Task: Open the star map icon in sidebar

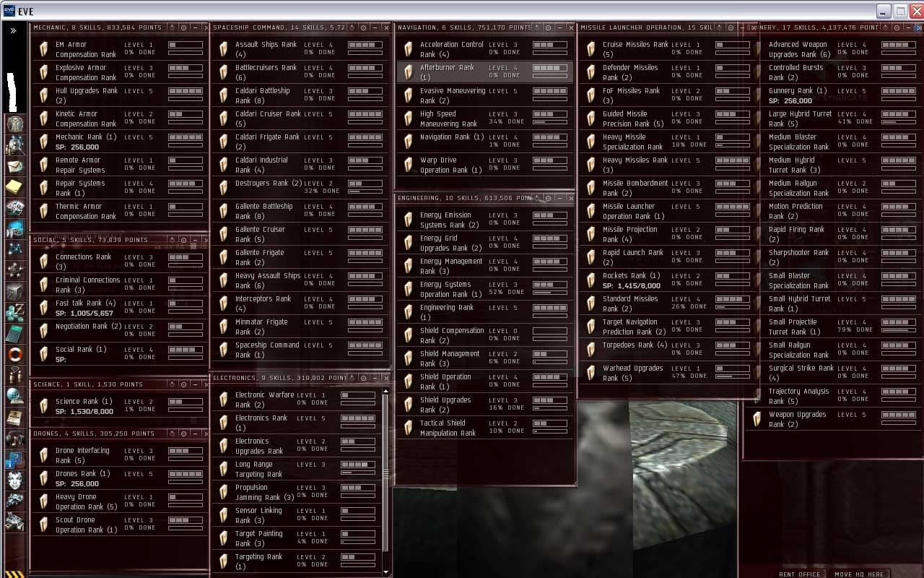Action: pos(15,249)
